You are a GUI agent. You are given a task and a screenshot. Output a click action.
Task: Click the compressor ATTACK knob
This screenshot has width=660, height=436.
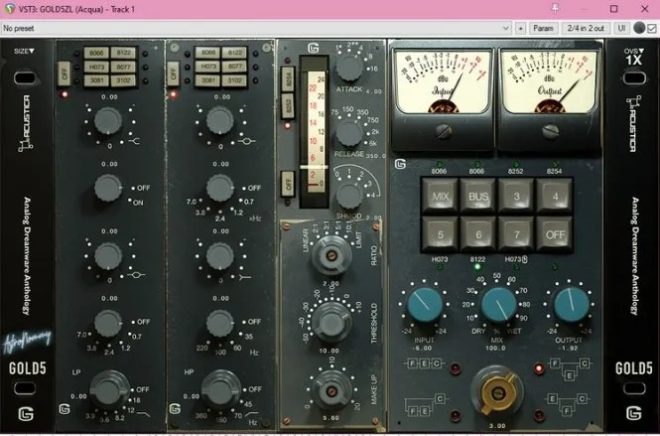click(349, 67)
